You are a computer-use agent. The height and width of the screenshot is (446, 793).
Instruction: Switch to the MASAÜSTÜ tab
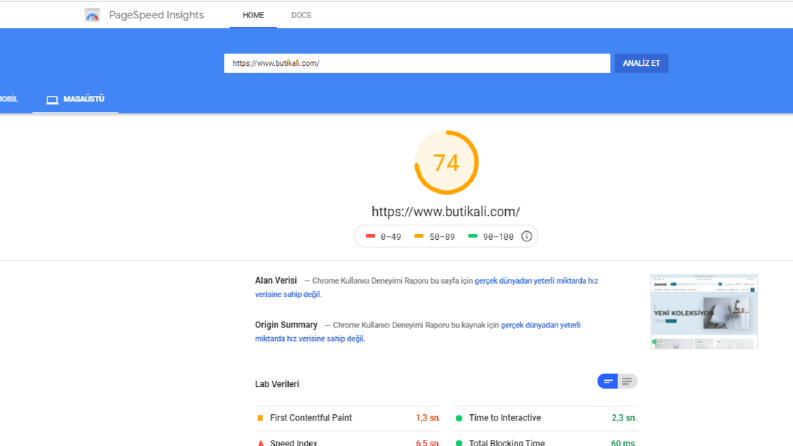click(x=75, y=99)
